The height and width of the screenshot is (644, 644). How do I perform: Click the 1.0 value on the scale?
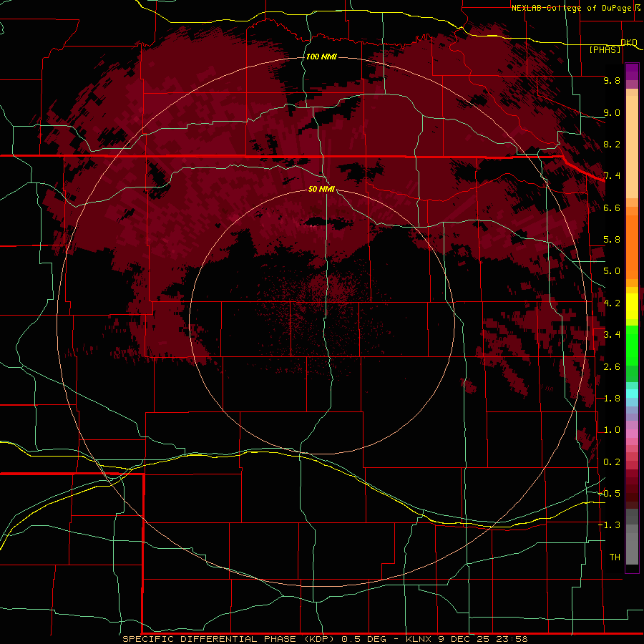tap(612, 430)
